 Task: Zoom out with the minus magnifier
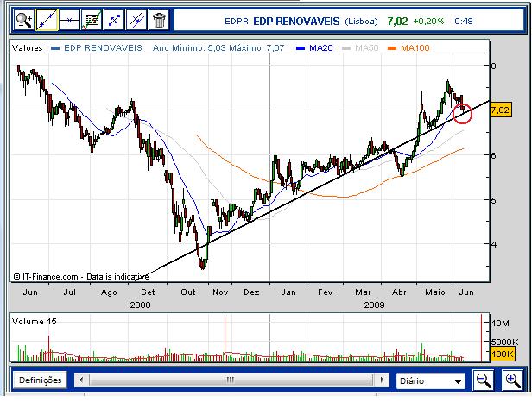(x=484, y=380)
